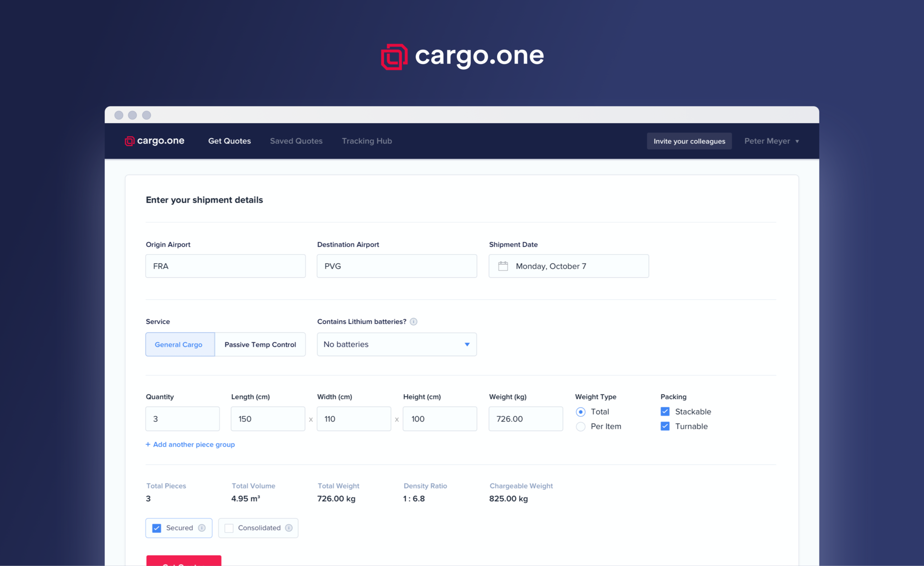924x566 pixels.
Task: Expand the Peter Meyer account menu
Action: tap(770, 141)
